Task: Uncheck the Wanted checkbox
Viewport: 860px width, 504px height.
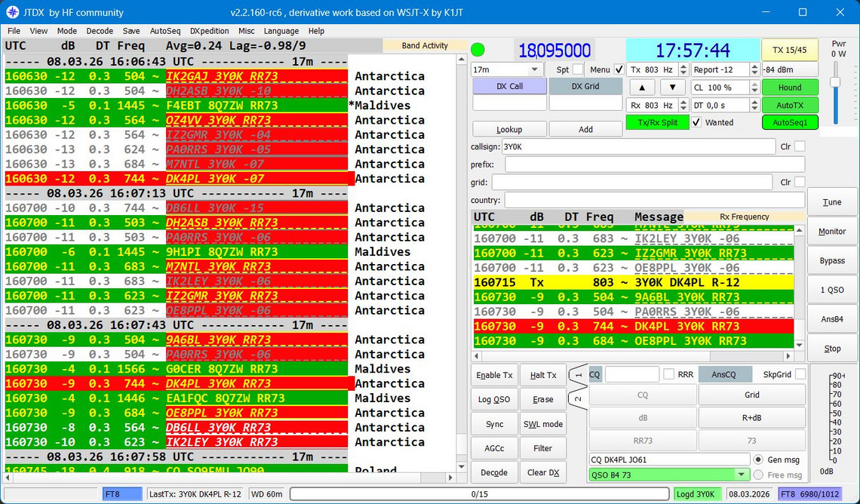Action: pos(696,122)
